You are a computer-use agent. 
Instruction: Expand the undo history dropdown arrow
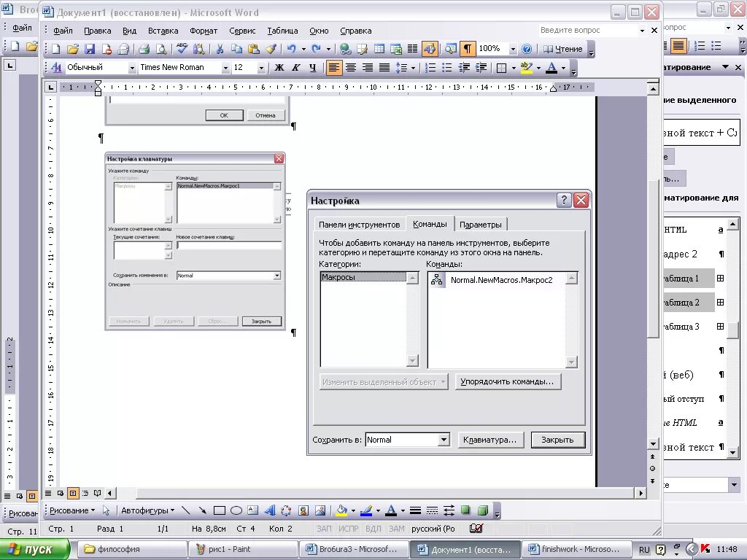coord(303,49)
